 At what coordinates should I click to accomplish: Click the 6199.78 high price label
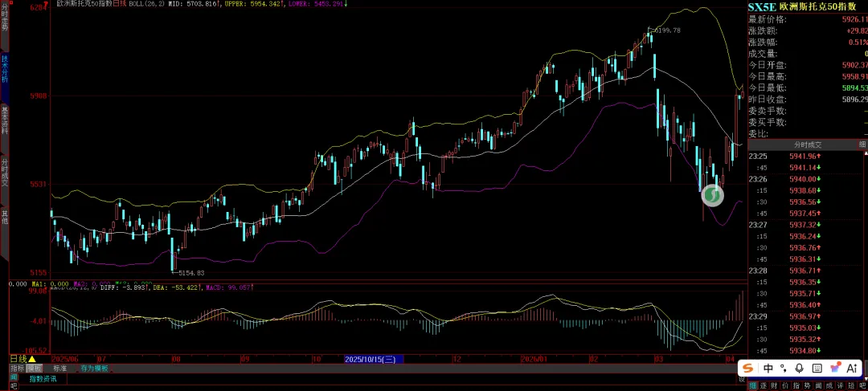(x=667, y=31)
